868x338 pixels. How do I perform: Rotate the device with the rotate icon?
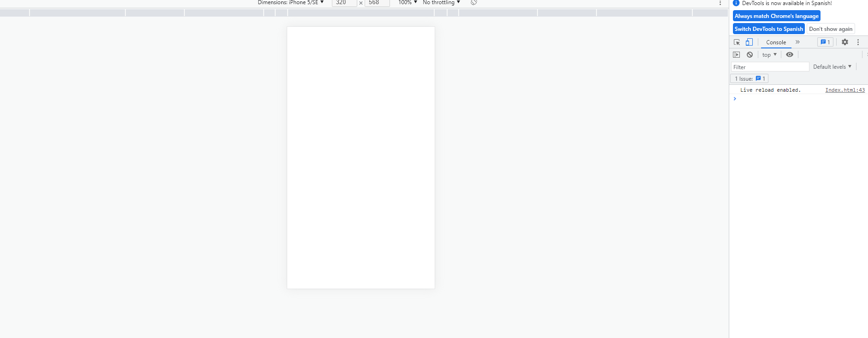click(x=474, y=2)
